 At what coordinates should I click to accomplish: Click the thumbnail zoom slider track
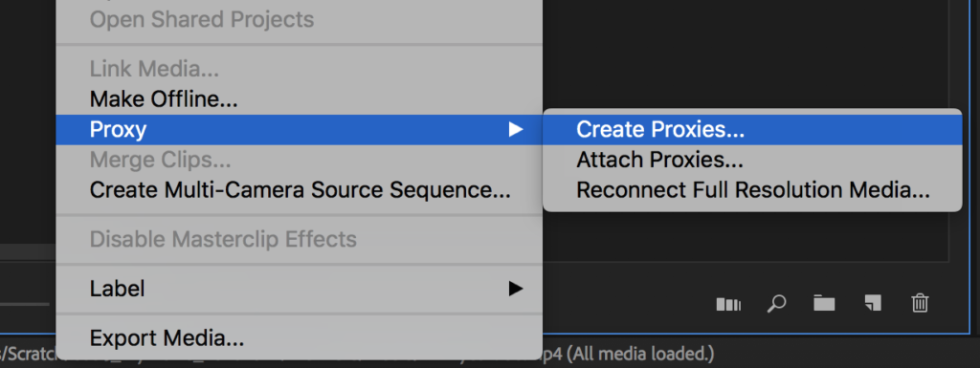click(x=24, y=304)
